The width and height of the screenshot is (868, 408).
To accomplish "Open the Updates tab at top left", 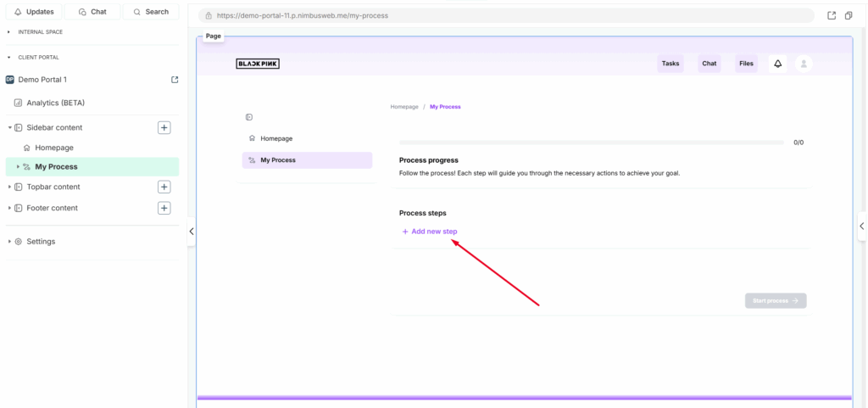I will [x=34, y=12].
